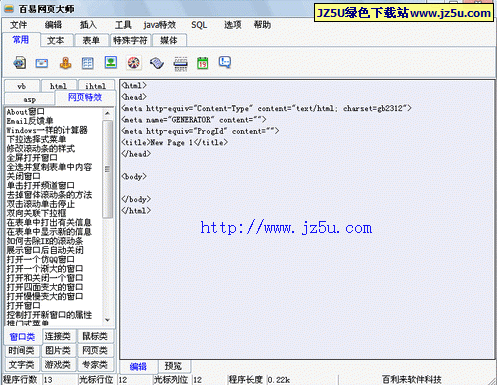Open the 选项 menu
Viewport: 497px width, 385px height.
pyautogui.click(x=232, y=25)
